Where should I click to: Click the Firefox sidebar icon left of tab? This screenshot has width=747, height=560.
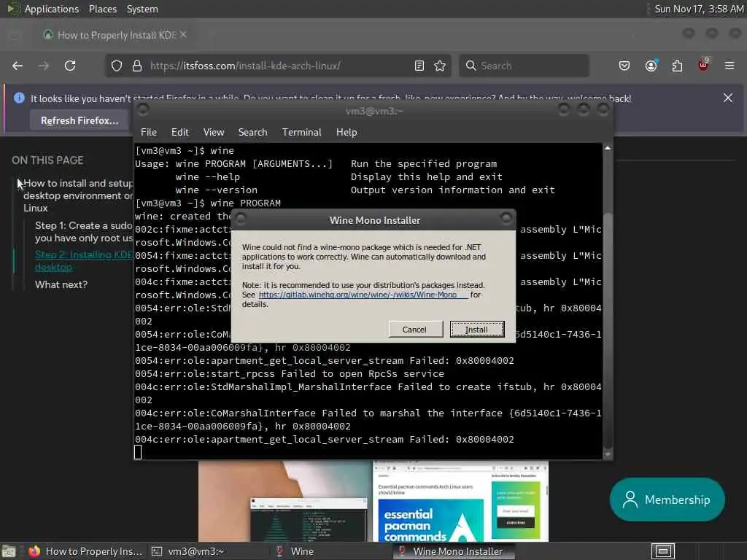pos(15,35)
